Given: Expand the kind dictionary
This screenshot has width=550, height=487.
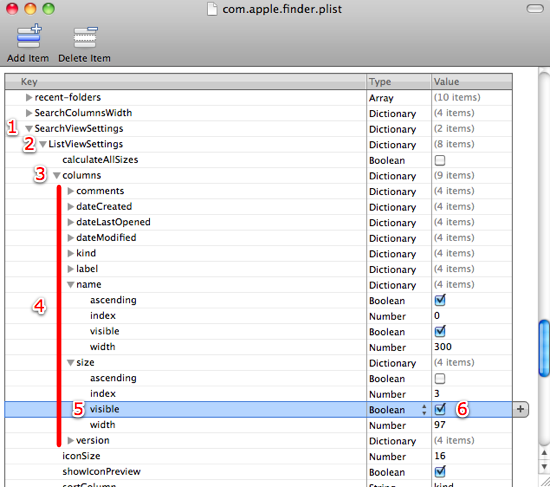Looking at the screenshot, I should [x=71, y=253].
